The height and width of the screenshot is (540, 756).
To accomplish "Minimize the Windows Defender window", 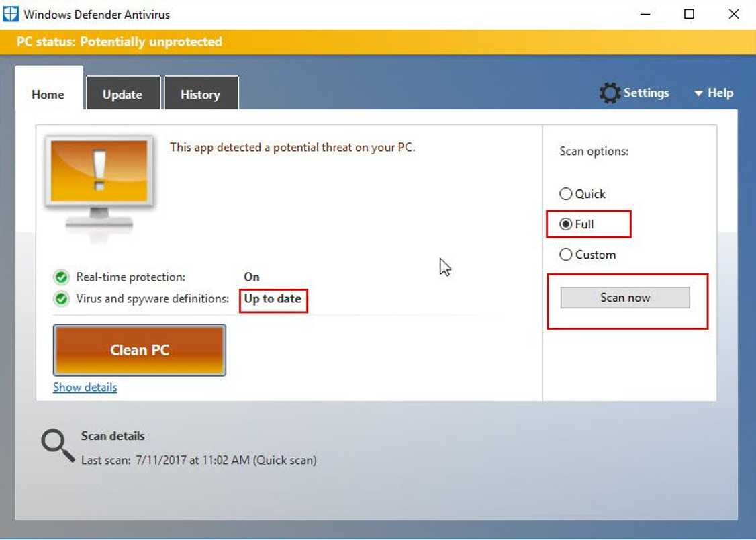I will tap(645, 15).
